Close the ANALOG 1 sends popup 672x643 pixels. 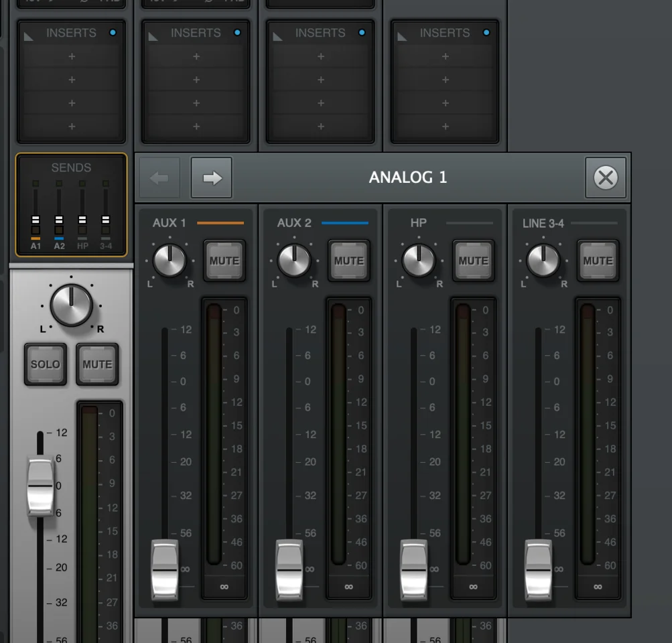[x=605, y=178]
